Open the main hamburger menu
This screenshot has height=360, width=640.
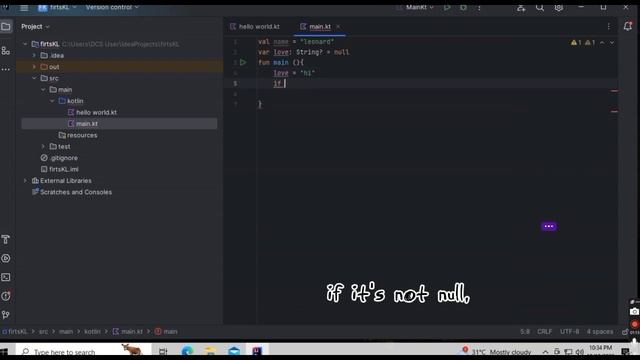point(24,7)
